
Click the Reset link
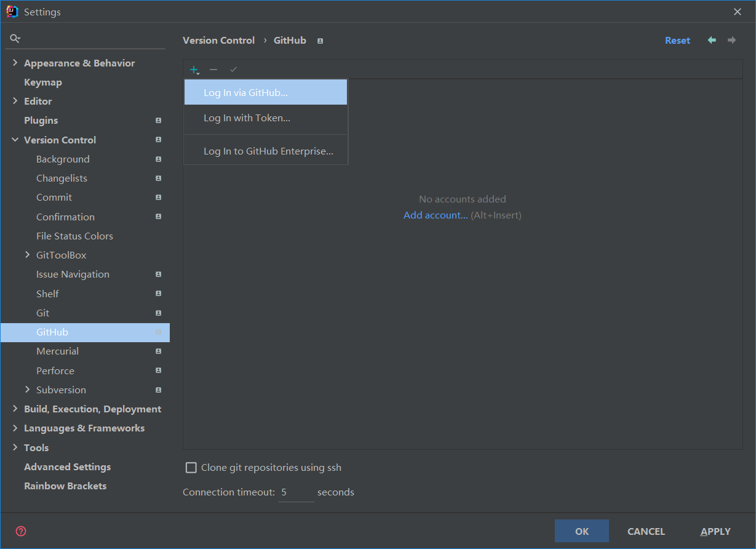coord(677,40)
